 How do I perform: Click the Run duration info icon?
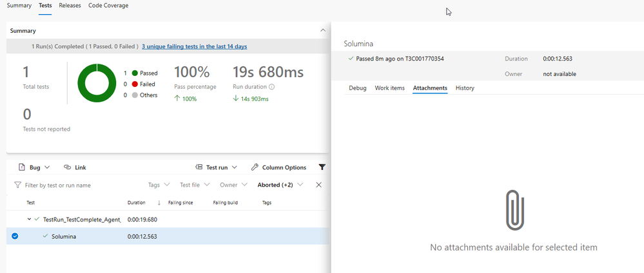pyautogui.click(x=271, y=87)
